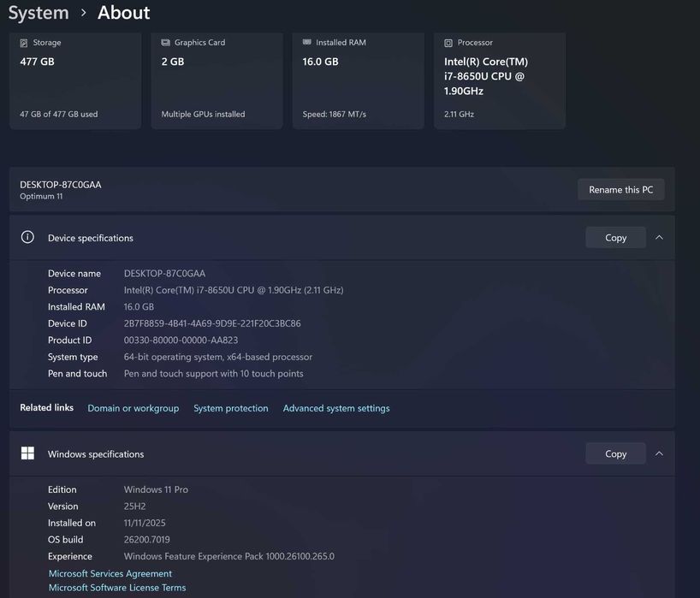Click the About breadcrumb title
The height and width of the screenshot is (598, 700).
coord(124,13)
